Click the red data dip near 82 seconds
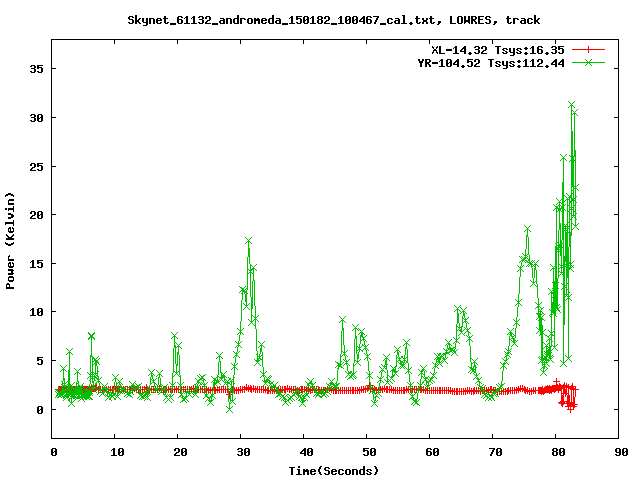640x480 pixels. pos(570,406)
